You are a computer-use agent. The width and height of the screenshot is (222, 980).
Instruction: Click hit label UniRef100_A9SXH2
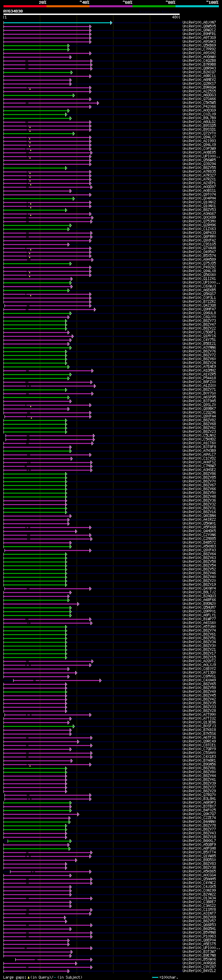(199, 53)
